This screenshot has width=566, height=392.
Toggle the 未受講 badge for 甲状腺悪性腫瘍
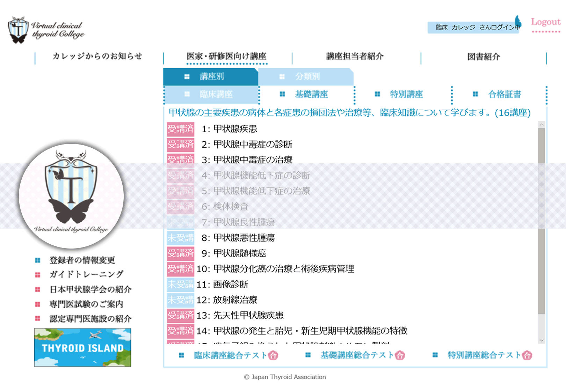point(180,238)
